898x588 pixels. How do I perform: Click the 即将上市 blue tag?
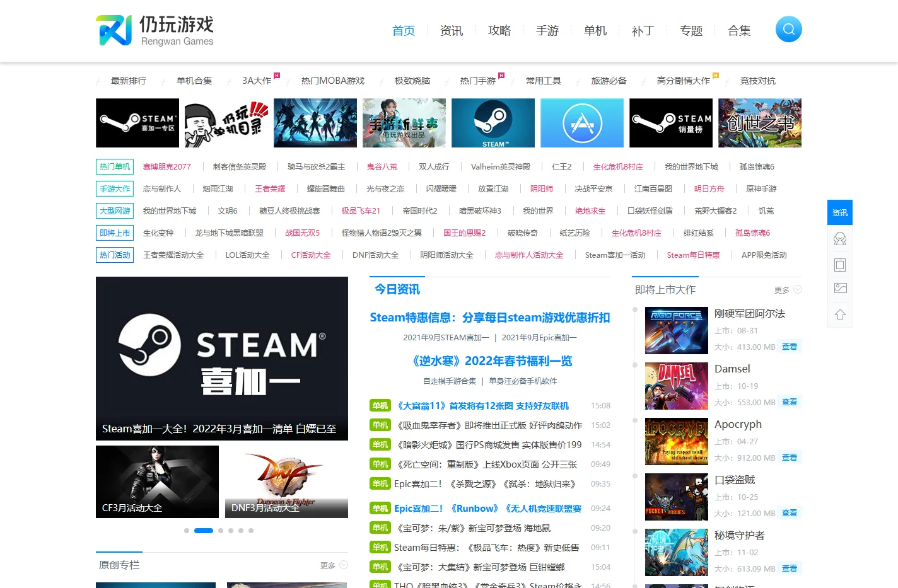pos(115,233)
